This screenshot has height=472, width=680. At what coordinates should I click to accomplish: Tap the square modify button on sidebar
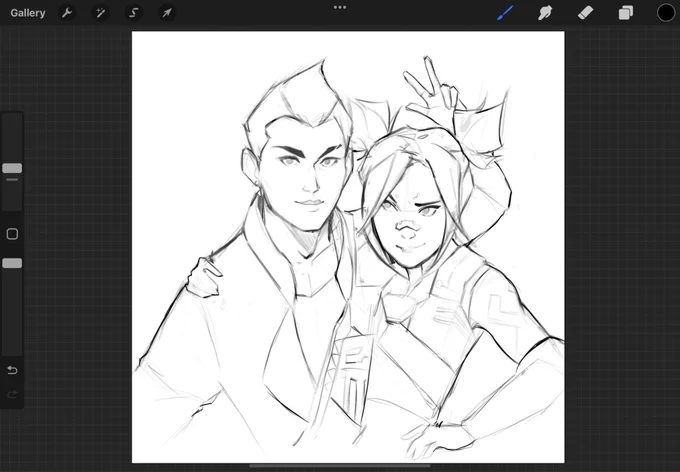12,234
